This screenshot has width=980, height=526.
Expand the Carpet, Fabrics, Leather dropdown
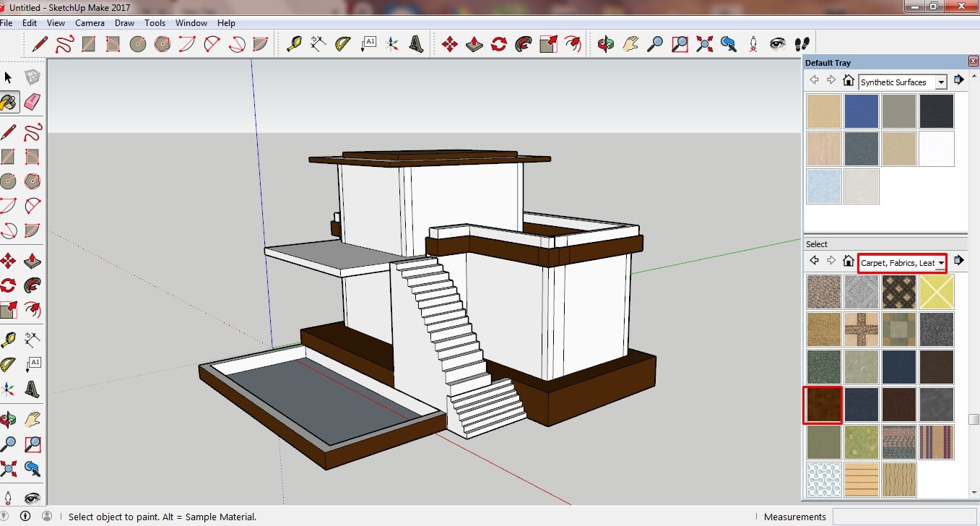pyautogui.click(x=940, y=263)
